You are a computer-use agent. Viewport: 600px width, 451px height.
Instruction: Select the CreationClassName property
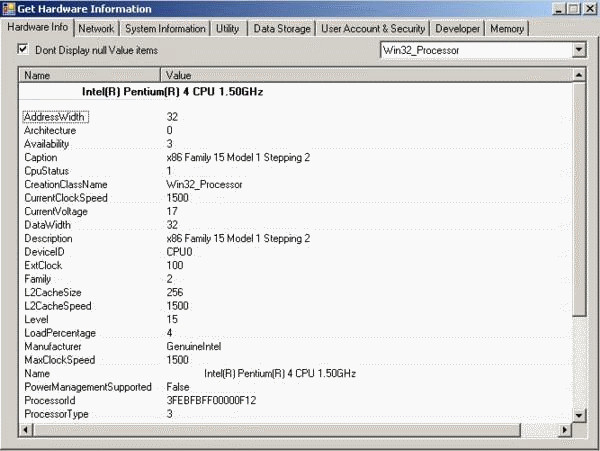(x=66, y=184)
